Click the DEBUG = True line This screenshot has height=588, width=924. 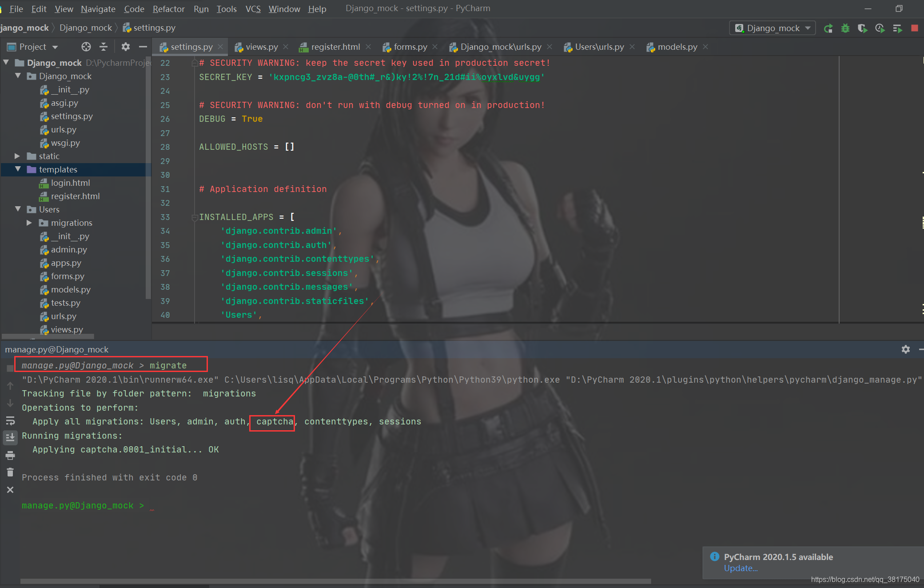[x=231, y=119]
